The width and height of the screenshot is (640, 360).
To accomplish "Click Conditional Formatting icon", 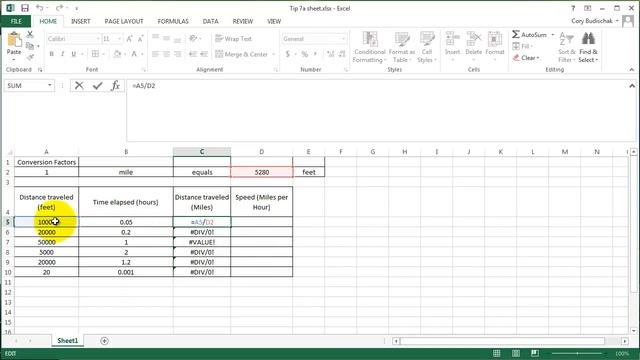I will click(x=370, y=40).
